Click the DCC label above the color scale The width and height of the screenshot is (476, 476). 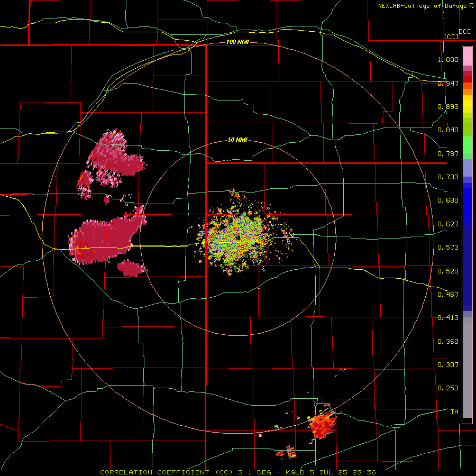pos(465,32)
